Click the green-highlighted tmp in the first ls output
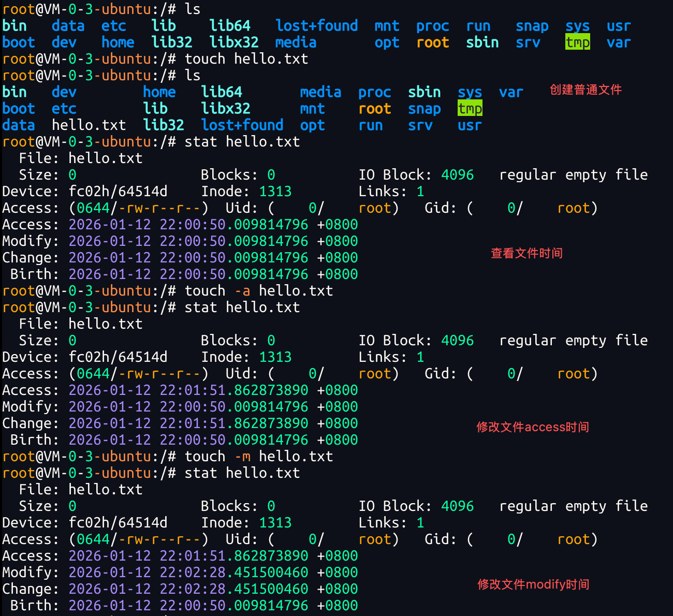673x616 pixels. click(x=577, y=42)
